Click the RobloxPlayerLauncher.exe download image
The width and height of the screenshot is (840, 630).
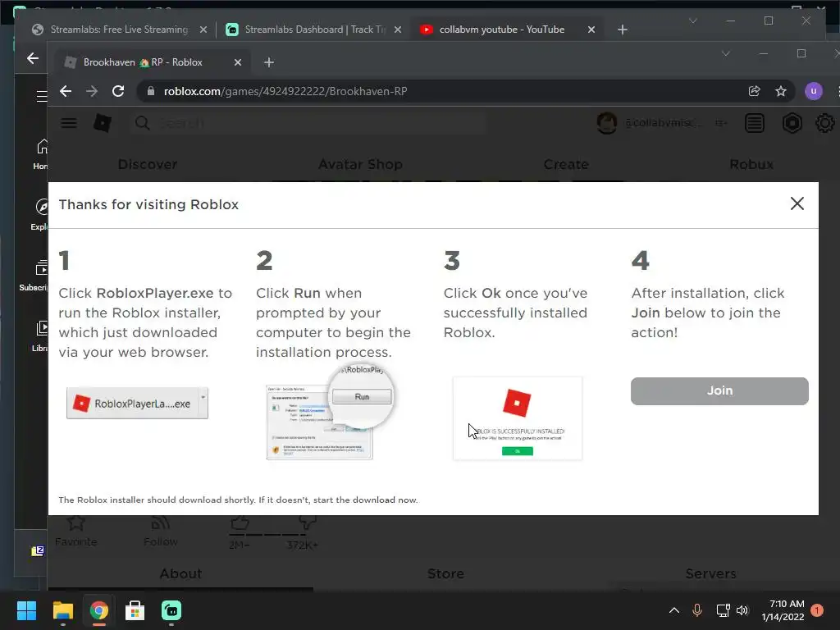[x=137, y=404]
